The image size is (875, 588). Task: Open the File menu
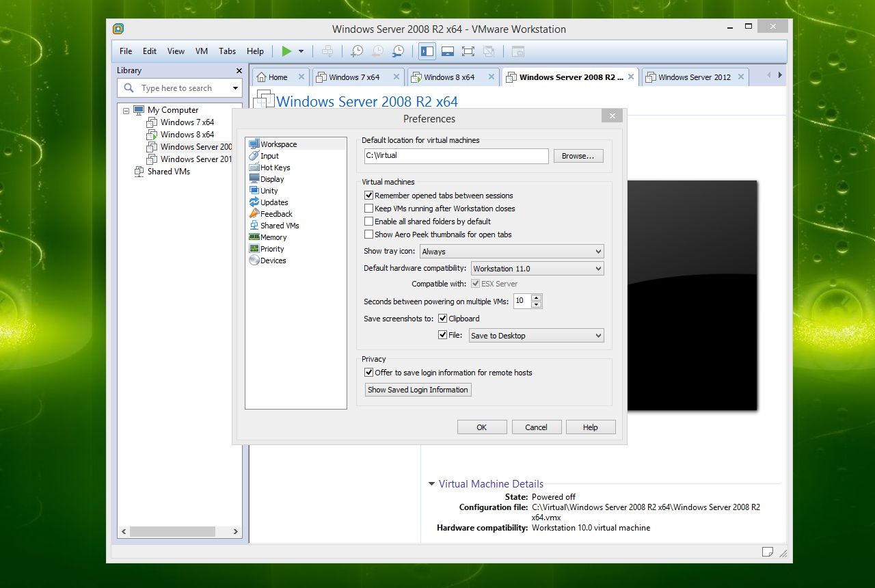(x=126, y=51)
